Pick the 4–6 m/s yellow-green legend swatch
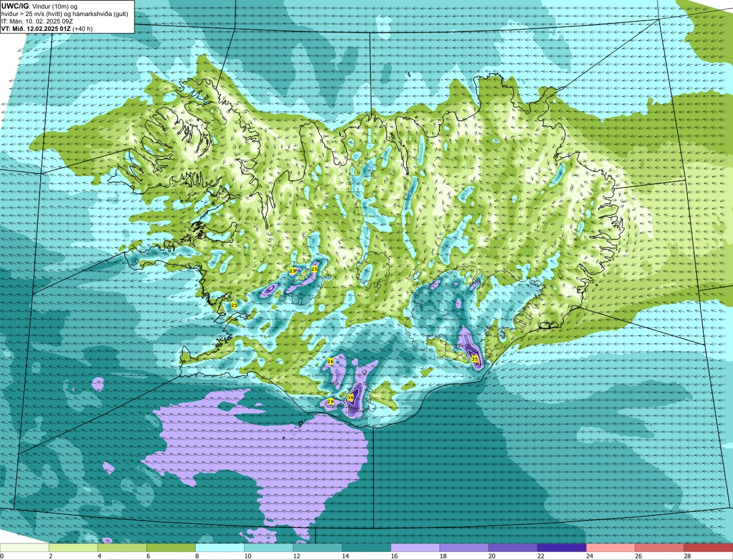Image resolution: width=733 pixels, height=560 pixels. tap(122, 547)
